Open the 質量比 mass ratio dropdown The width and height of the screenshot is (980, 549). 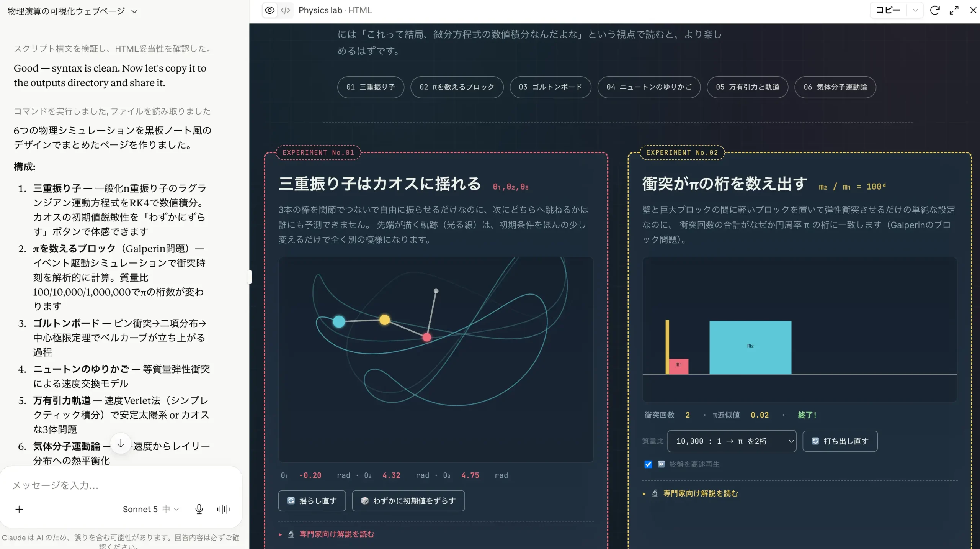[732, 441]
